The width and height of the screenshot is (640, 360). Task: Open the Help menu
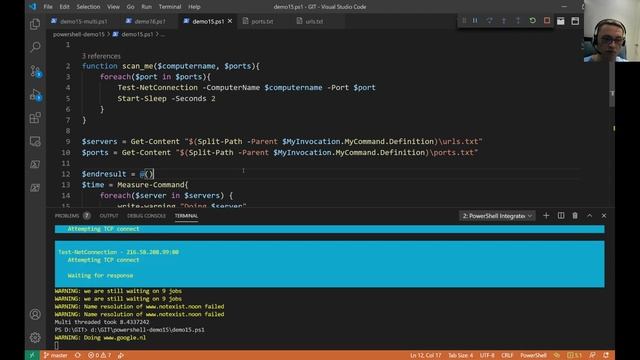pyautogui.click(x=194, y=7)
